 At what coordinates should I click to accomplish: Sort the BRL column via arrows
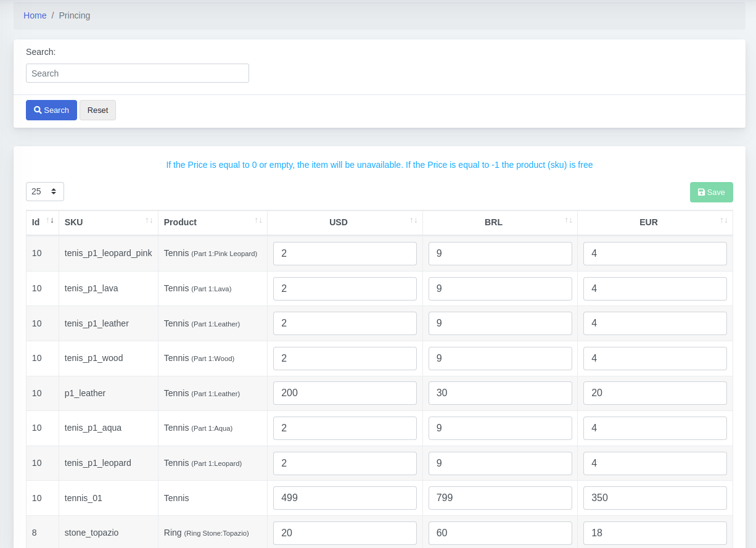(569, 220)
